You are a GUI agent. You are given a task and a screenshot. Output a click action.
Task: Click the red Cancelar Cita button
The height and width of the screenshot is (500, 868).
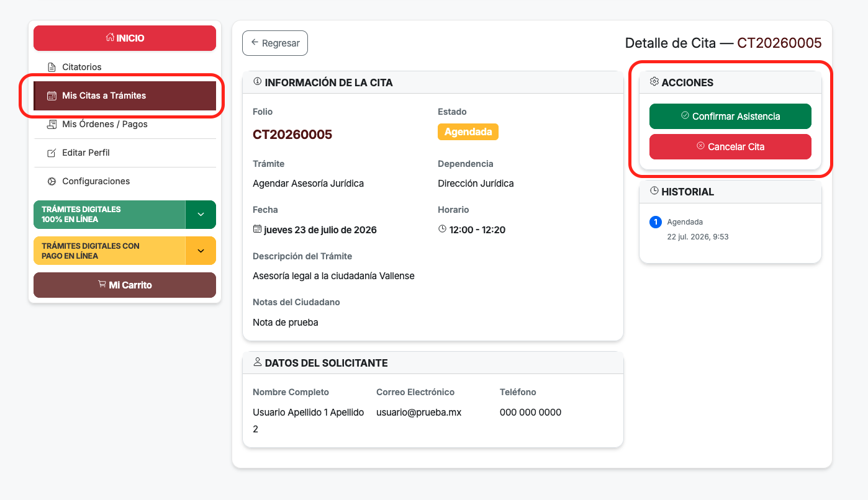coord(730,146)
